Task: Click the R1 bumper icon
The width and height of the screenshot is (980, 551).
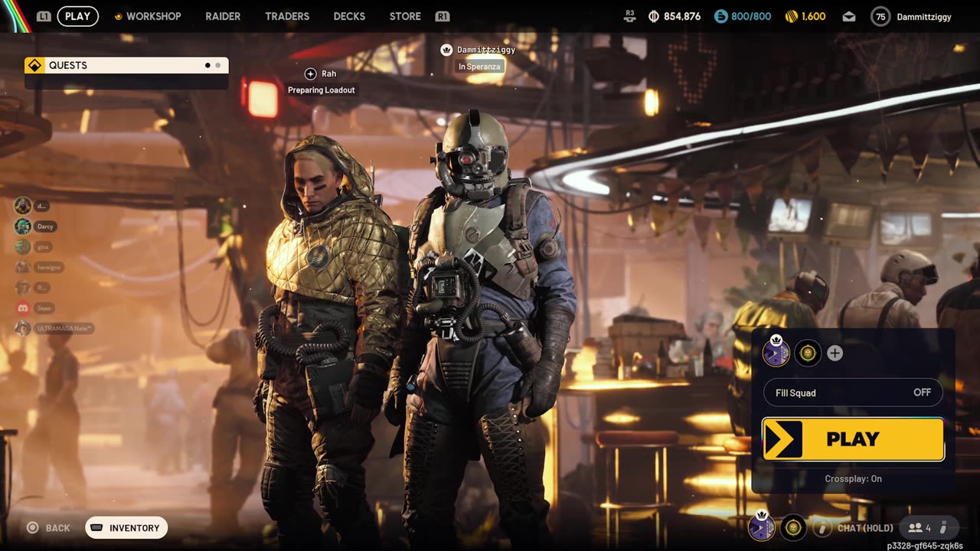Action: [x=442, y=16]
